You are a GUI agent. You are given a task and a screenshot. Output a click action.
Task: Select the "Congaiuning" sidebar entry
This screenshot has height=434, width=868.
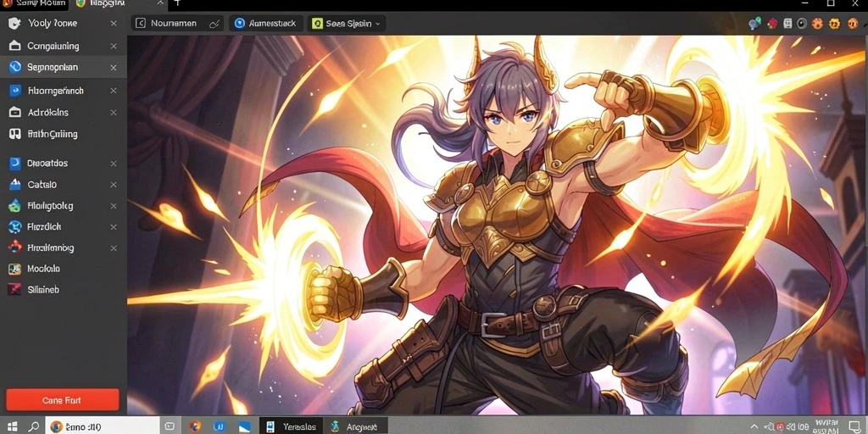tap(63, 46)
